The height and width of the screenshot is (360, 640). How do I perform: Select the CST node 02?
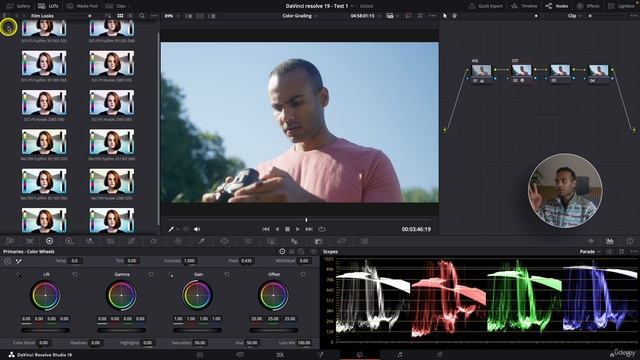click(x=521, y=73)
